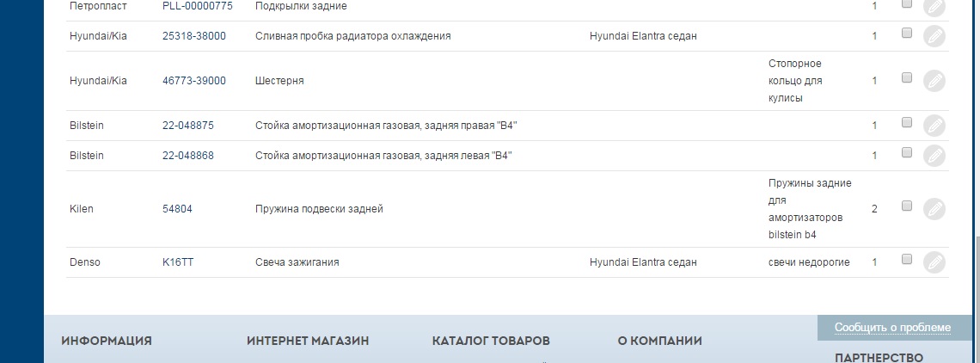Click the Петропласт brand cell
This screenshot has width=980, height=363.
click(98, 6)
